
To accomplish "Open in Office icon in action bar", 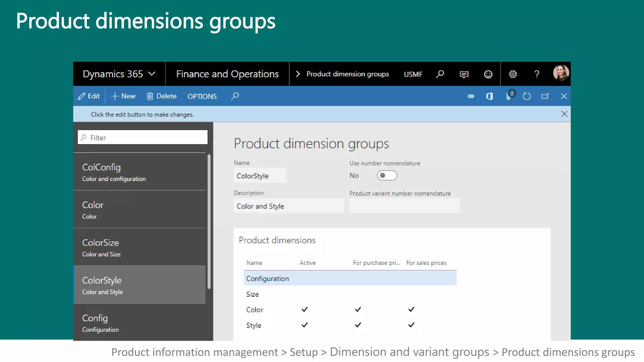I will coord(489,96).
